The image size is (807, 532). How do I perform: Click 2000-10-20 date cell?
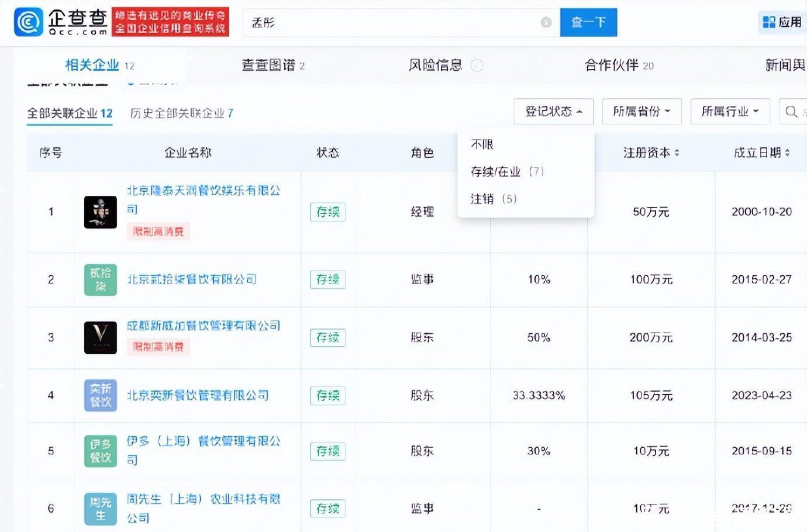coord(761,212)
